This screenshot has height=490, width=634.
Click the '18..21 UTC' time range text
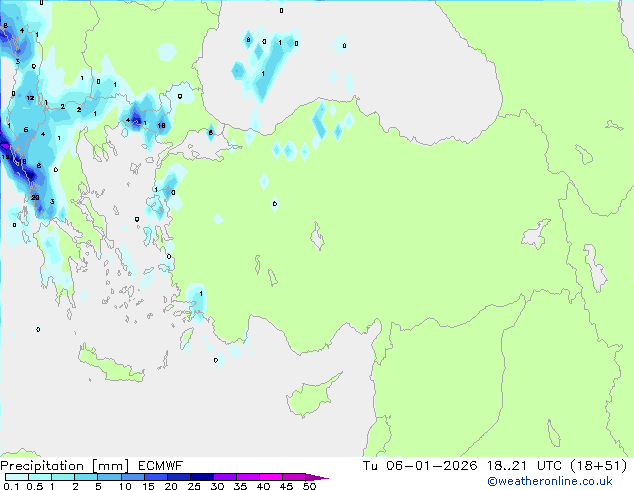(524, 466)
